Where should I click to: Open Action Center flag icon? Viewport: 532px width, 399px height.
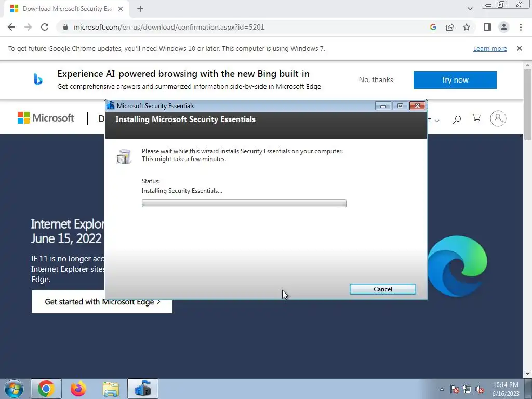pos(455,389)
